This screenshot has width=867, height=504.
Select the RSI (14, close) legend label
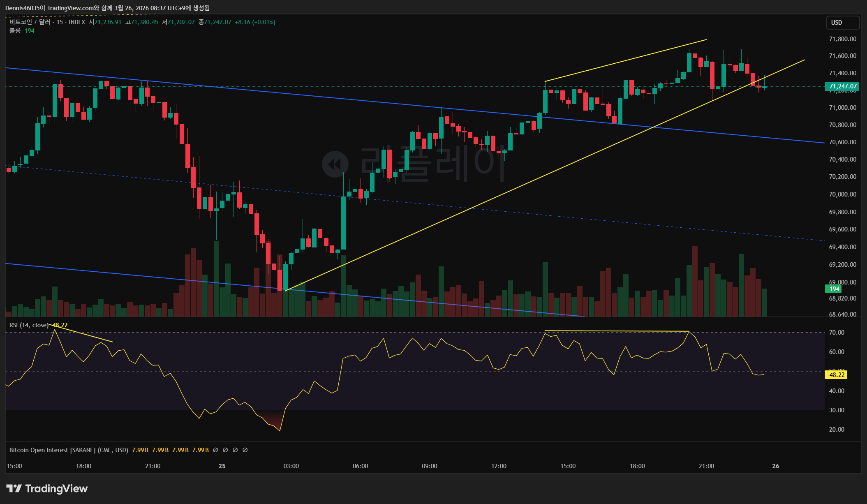pyautogui.click(x=29, y=325)
